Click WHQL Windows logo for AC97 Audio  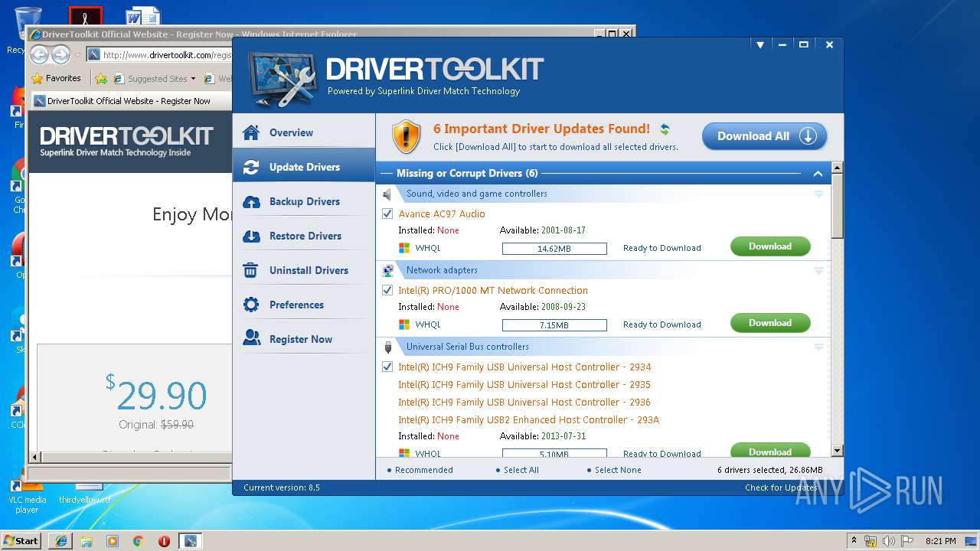point(404,248)
